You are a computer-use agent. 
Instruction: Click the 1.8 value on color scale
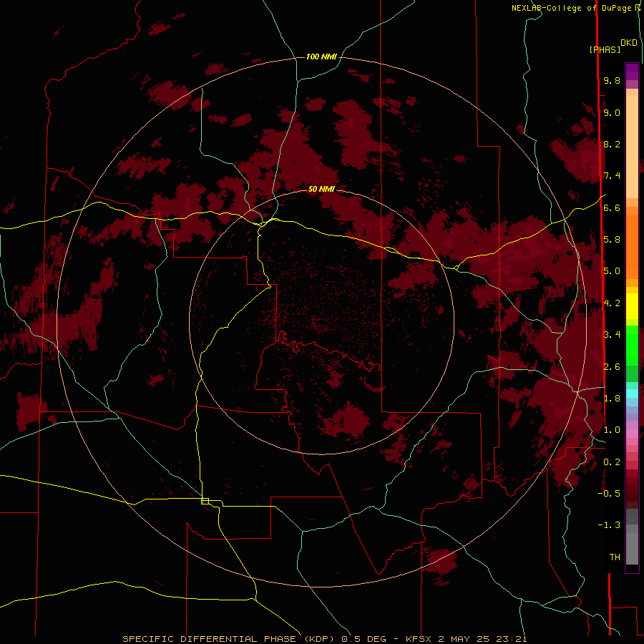pos(612,399)
